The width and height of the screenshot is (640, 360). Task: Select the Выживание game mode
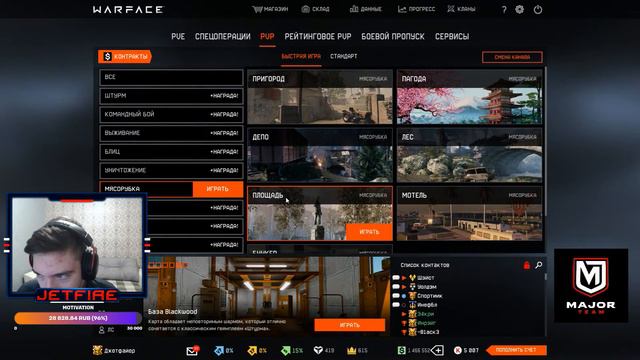click(171, 133)
